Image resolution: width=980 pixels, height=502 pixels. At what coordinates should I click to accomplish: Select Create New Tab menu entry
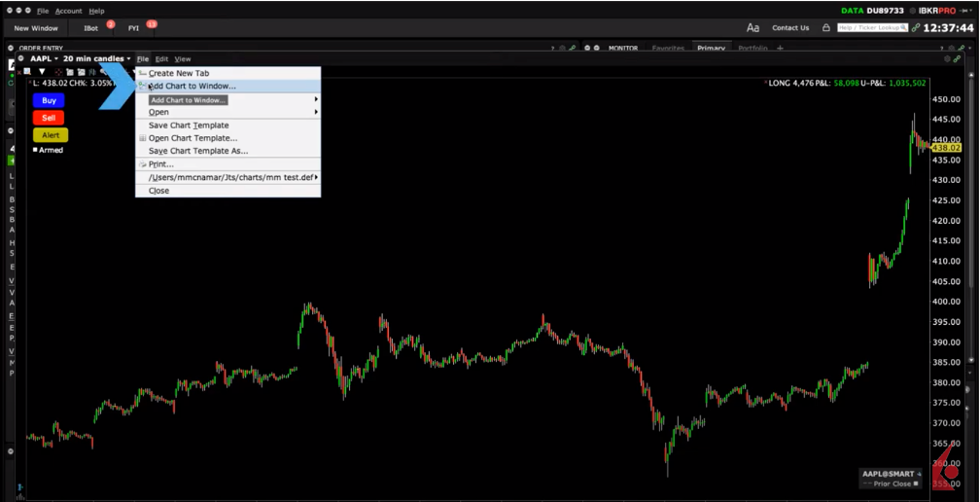(x=178, y=74)
